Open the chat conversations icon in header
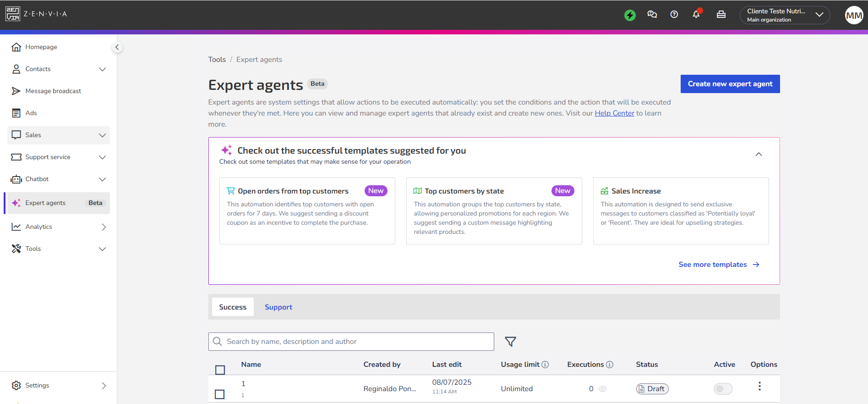 [652, 15]
